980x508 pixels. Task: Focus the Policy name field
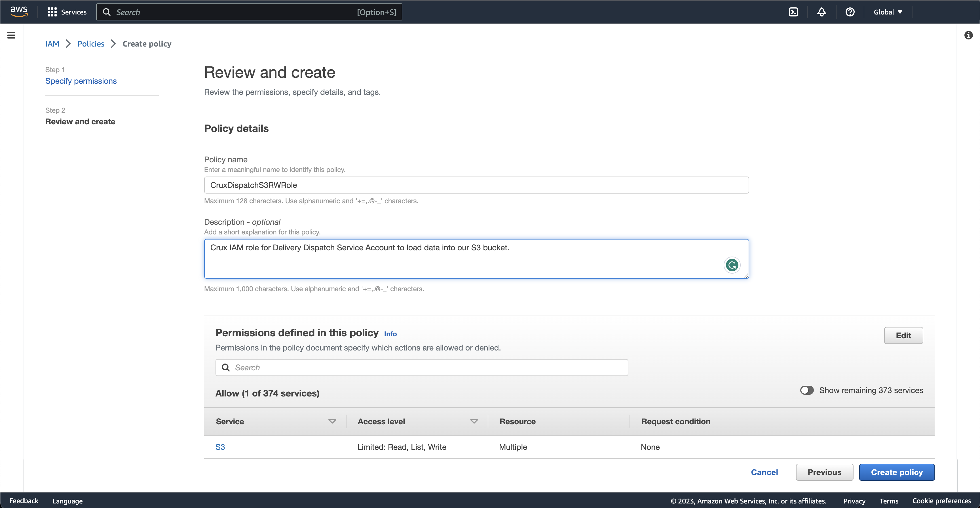476,185
